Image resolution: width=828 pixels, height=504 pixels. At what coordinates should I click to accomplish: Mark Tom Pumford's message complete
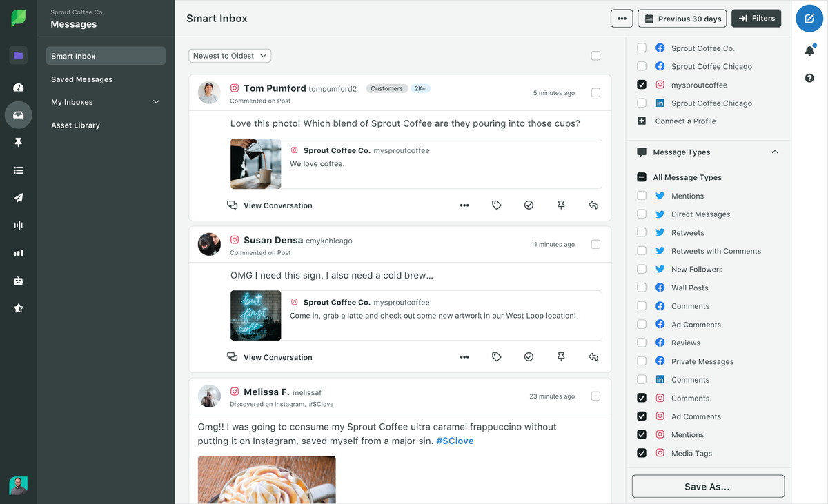tap(529, 205)
